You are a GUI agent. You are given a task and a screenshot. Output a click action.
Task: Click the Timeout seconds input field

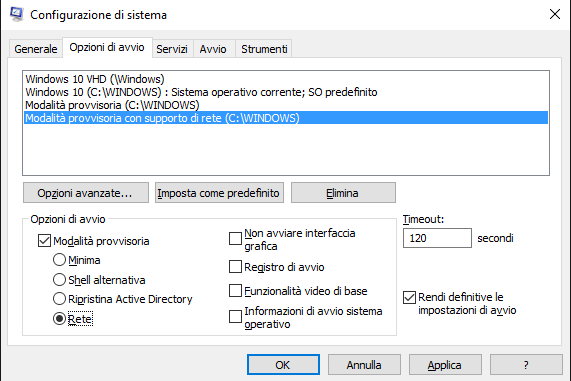point(437,238)
